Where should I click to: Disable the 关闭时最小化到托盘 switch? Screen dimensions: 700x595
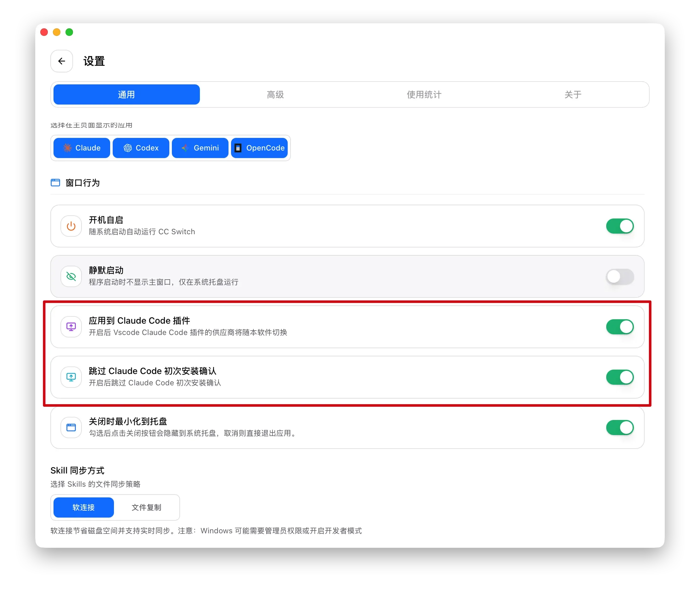tap(620, 428)
